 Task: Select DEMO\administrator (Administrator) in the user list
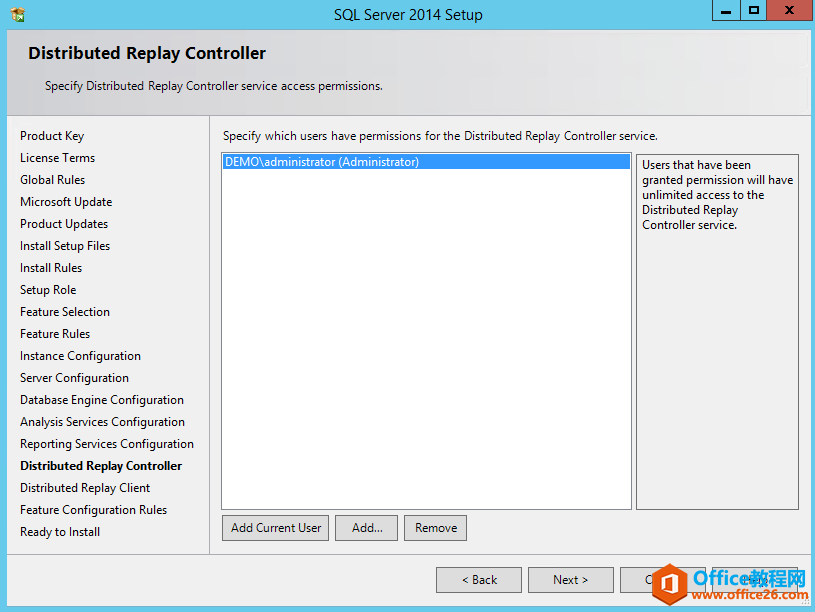(426, 162)
